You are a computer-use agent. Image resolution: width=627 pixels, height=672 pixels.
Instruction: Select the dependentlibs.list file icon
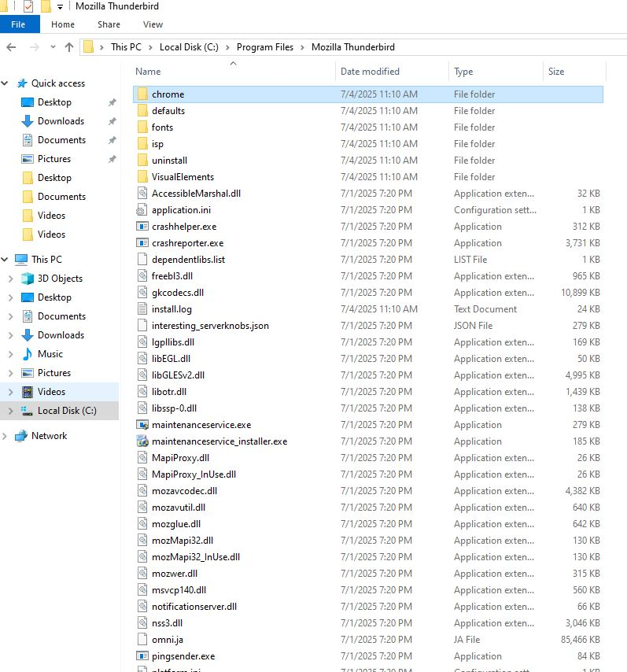click(x=142, y=260)
